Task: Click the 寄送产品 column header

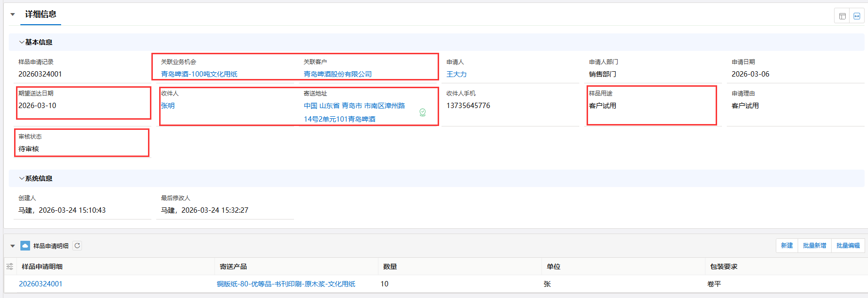Action: [233, 267]
